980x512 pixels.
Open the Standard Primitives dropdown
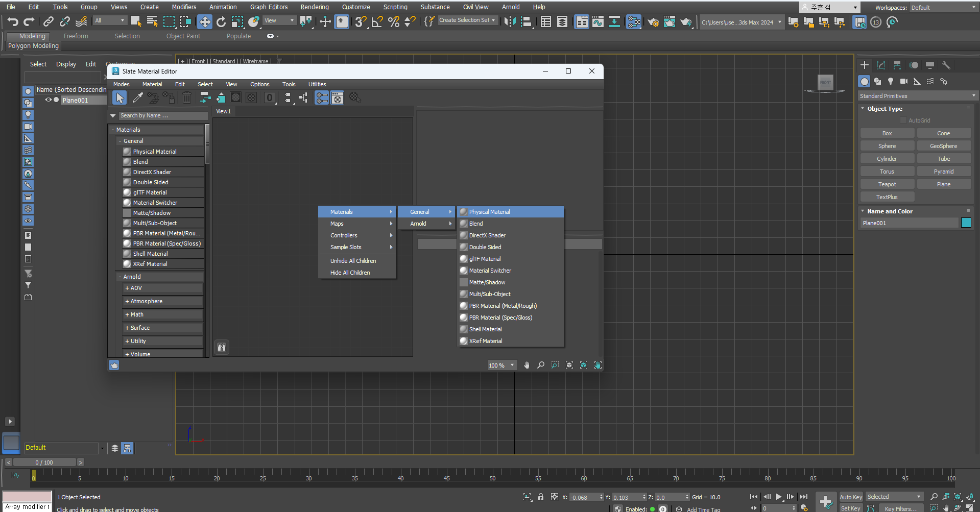tap(917, 96)
